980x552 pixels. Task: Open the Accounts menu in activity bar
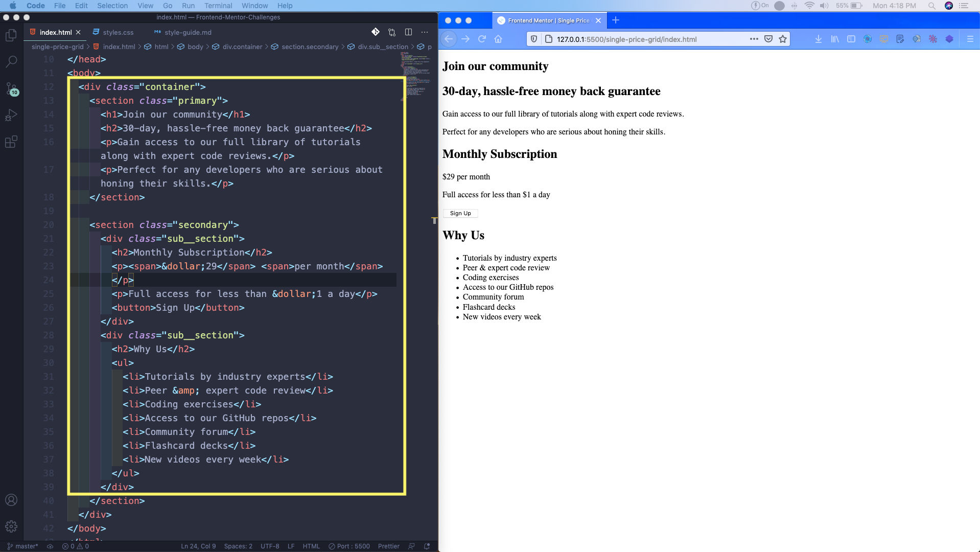(x=11, y=500)
